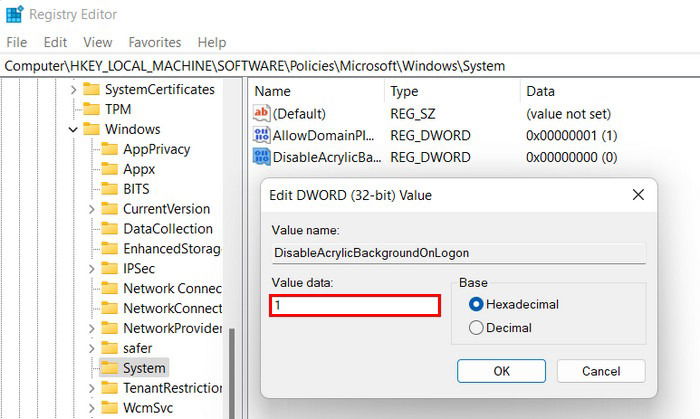Click the (value not set) data cell

pyautogui.click(x=568, y=114)
